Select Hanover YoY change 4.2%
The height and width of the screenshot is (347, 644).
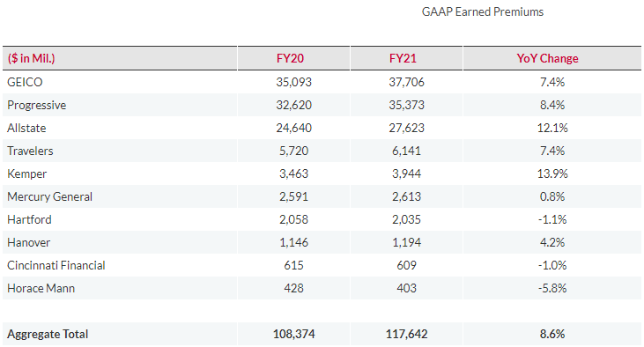pyautogui.click(x=552, y=243)
